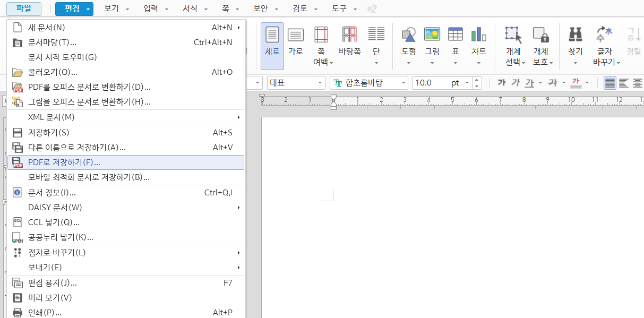Screen dimensions: 644x318
Task: Expand the 점자로 바꾸기(L) submenu
Action: (x=126, y=253)
